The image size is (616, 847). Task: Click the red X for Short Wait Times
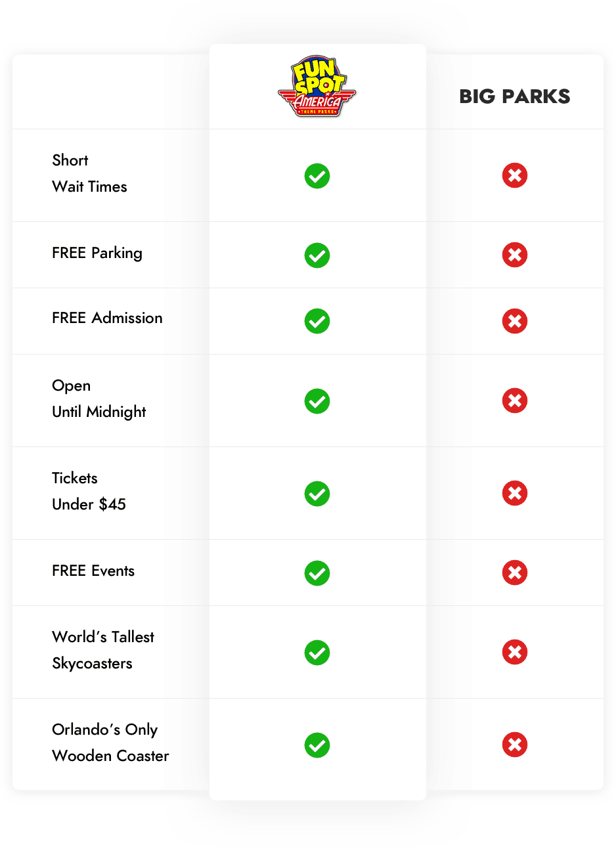click(x=515, y=175)
